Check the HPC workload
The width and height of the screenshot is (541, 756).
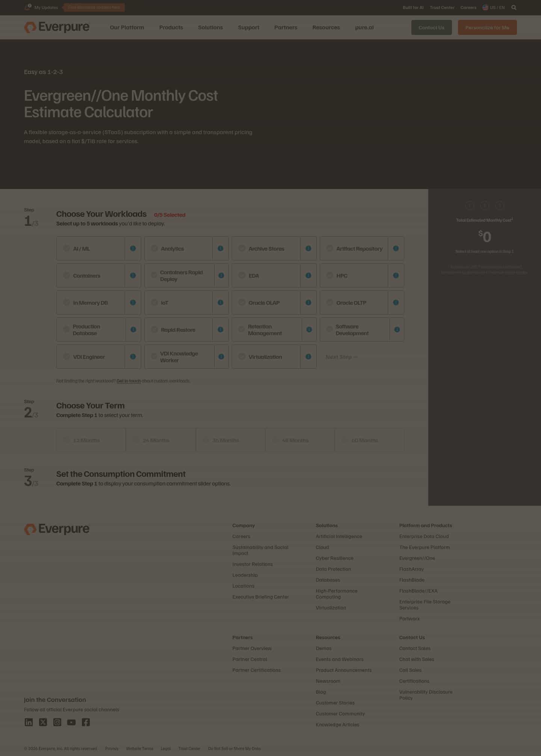click(x=354, y=275)
